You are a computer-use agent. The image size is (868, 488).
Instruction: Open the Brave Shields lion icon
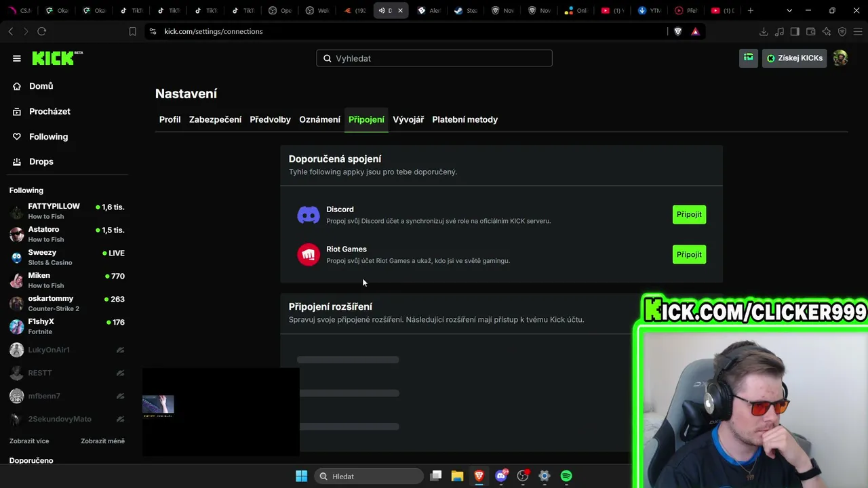tap(677, 31)
